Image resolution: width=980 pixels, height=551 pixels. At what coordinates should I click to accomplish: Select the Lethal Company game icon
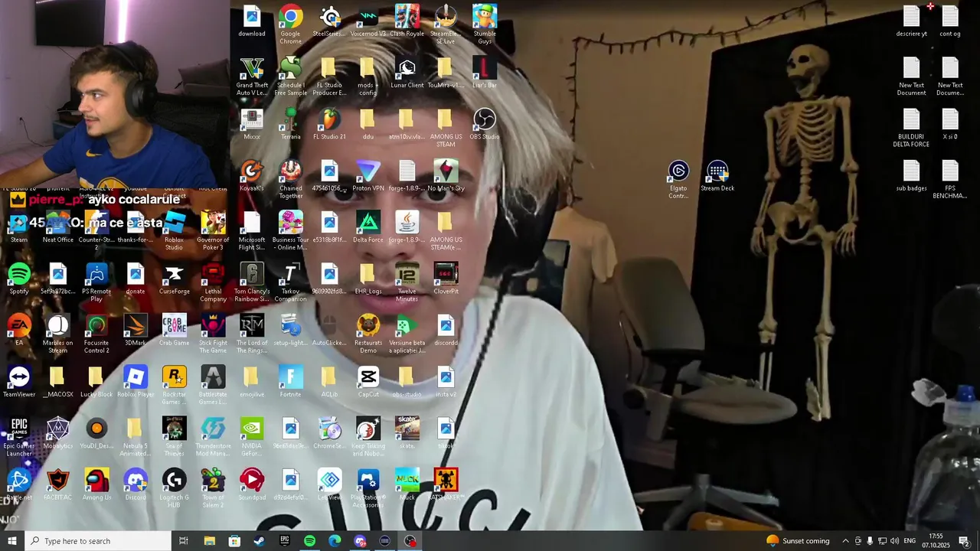(x=213, y=282)
